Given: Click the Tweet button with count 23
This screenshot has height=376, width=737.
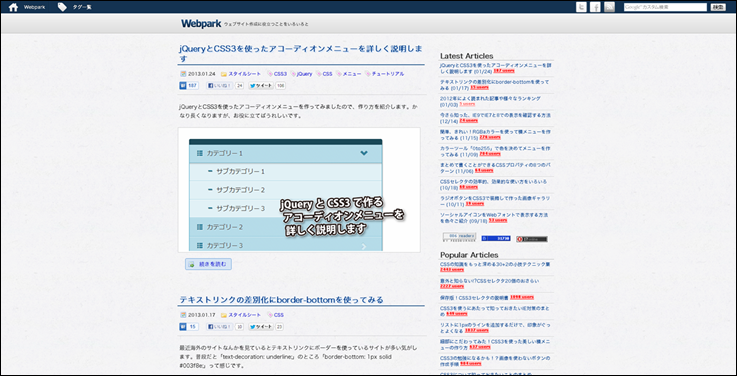Looking at the screenshot, I should (261, 327).
